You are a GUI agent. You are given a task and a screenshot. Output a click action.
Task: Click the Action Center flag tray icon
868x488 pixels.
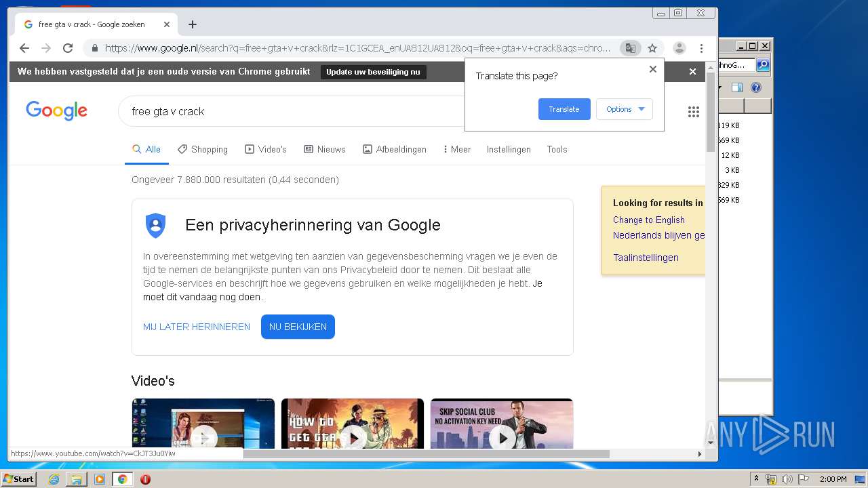click(x=804, y=479)
